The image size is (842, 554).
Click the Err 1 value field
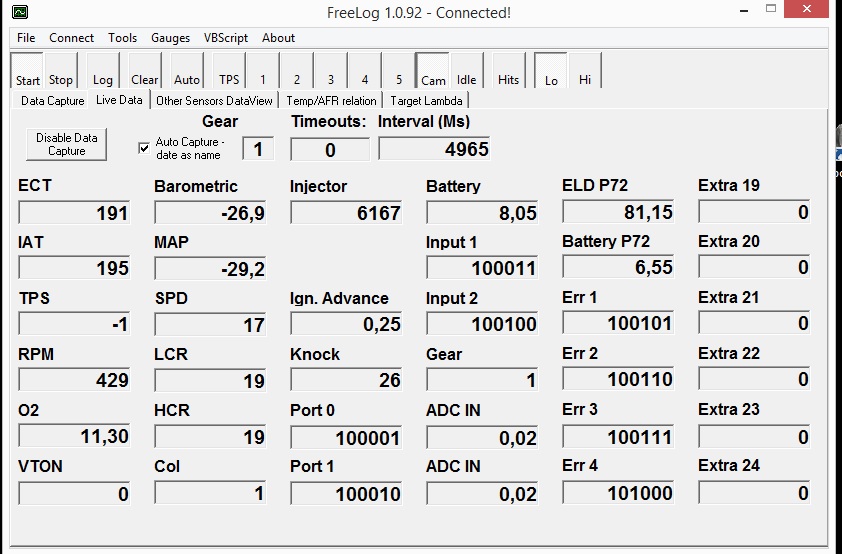pyautogui.click(x=618, y=323)
